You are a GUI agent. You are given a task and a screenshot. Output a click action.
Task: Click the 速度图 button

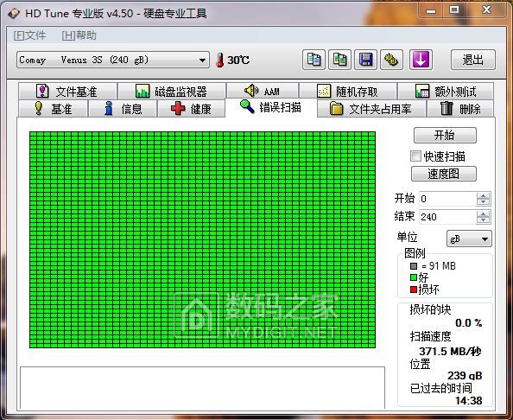[x=444, y=174]
